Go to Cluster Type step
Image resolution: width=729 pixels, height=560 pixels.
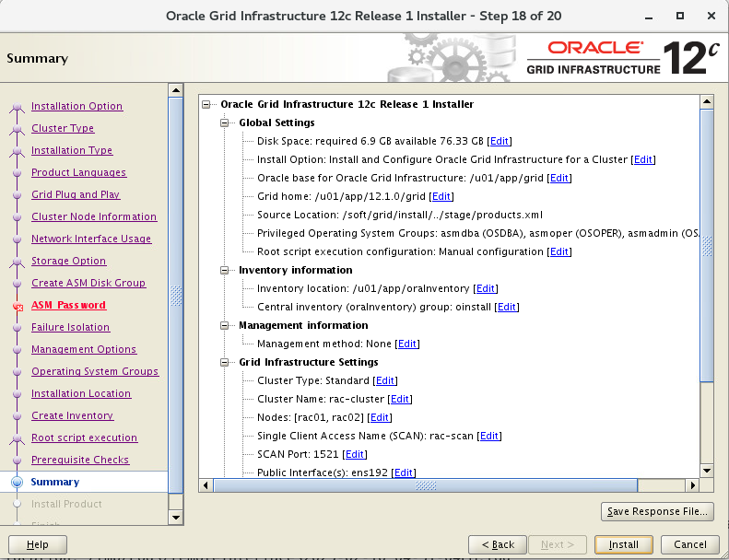63,128
